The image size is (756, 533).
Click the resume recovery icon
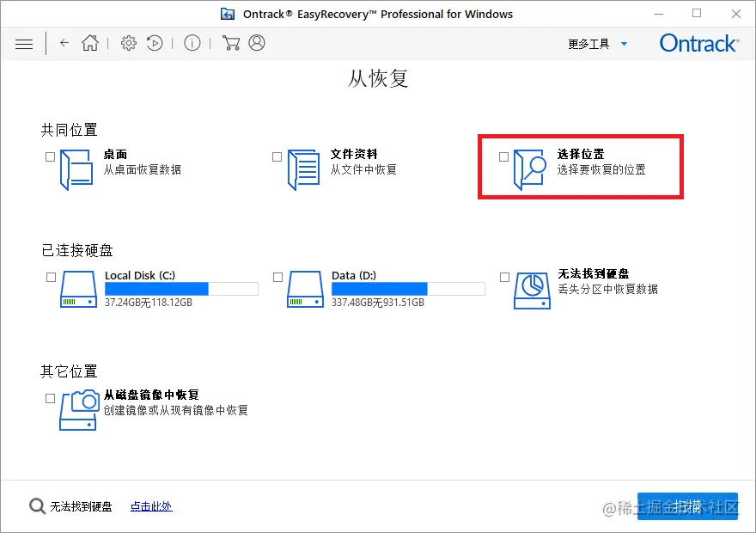155,43
